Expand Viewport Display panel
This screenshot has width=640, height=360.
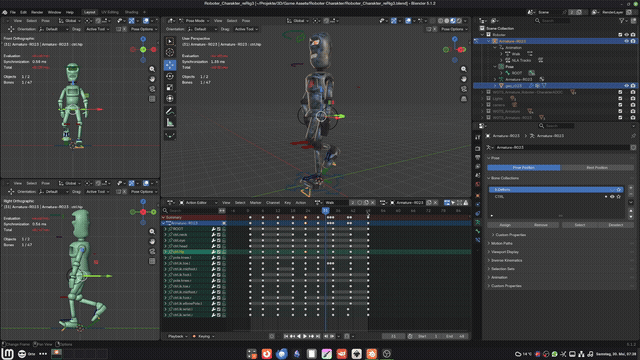pyautogui.click(x=504, y=252)
